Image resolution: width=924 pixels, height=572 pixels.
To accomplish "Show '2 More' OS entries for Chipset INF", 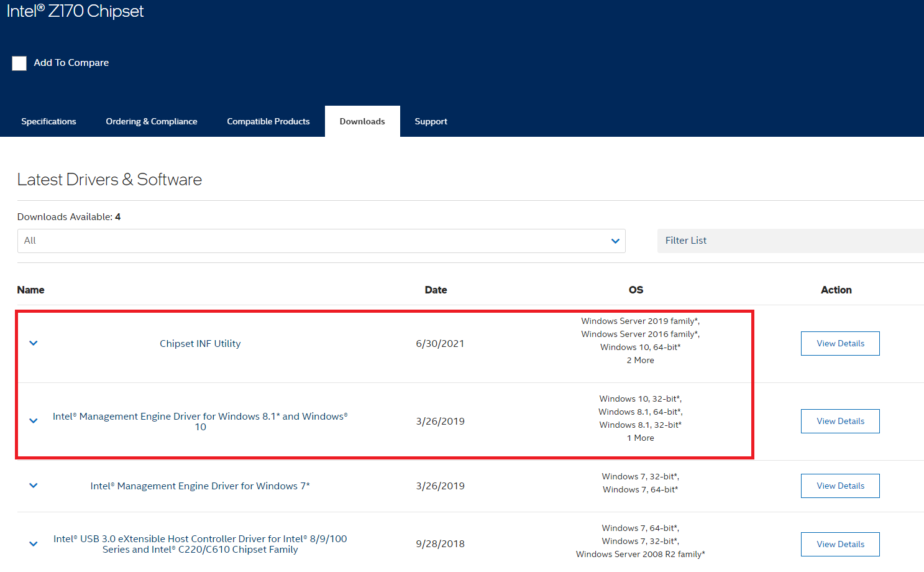I will click(x=640, y=360).
